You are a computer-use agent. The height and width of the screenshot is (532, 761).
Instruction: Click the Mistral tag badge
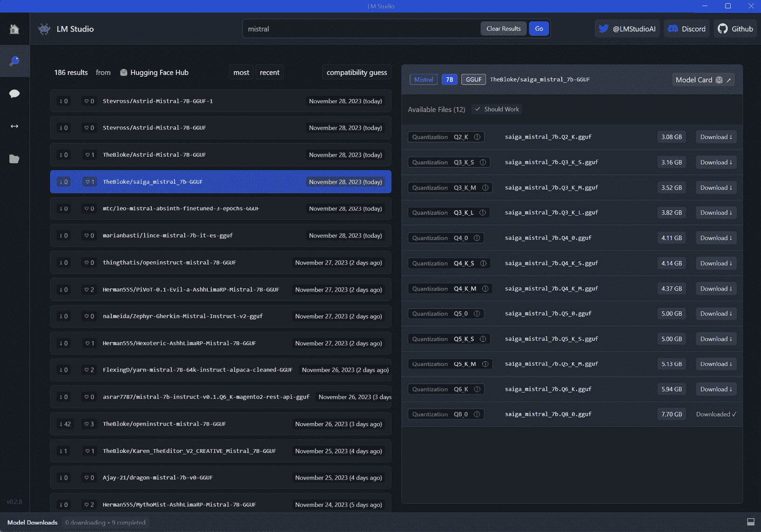pyautogui.click(x=424, y=80)
